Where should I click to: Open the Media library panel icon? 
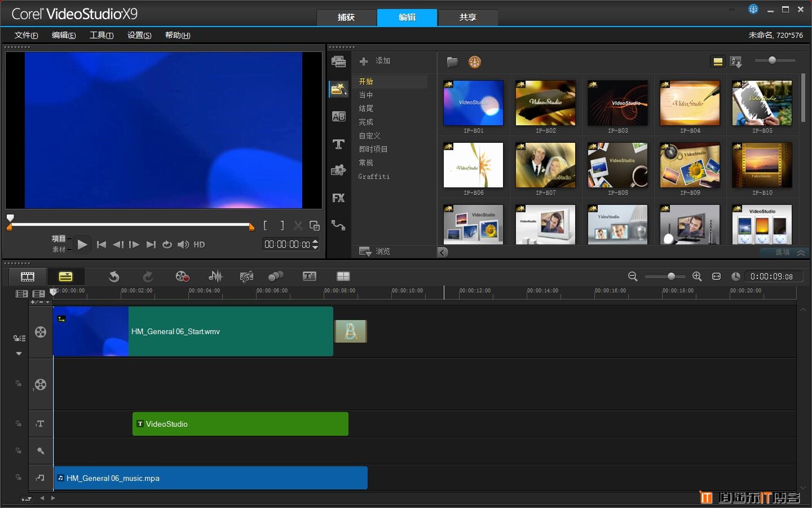tap(338, 62)
